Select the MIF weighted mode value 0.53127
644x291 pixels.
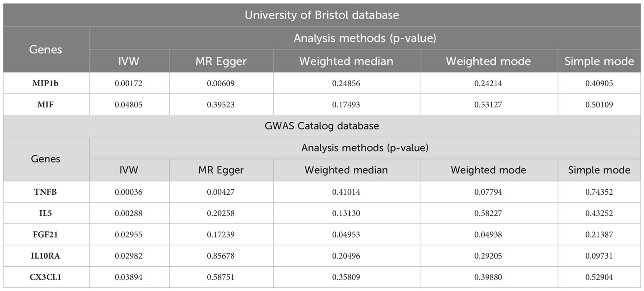[x=488, y=105]
